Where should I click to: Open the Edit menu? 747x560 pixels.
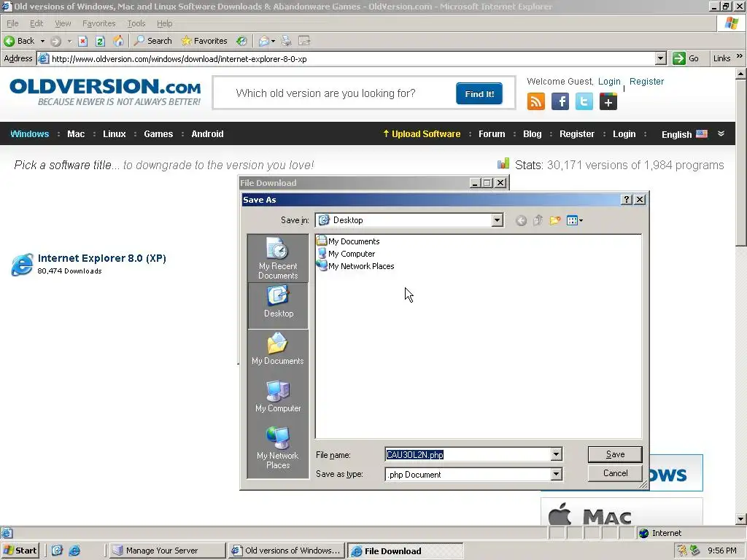point(36,23)
